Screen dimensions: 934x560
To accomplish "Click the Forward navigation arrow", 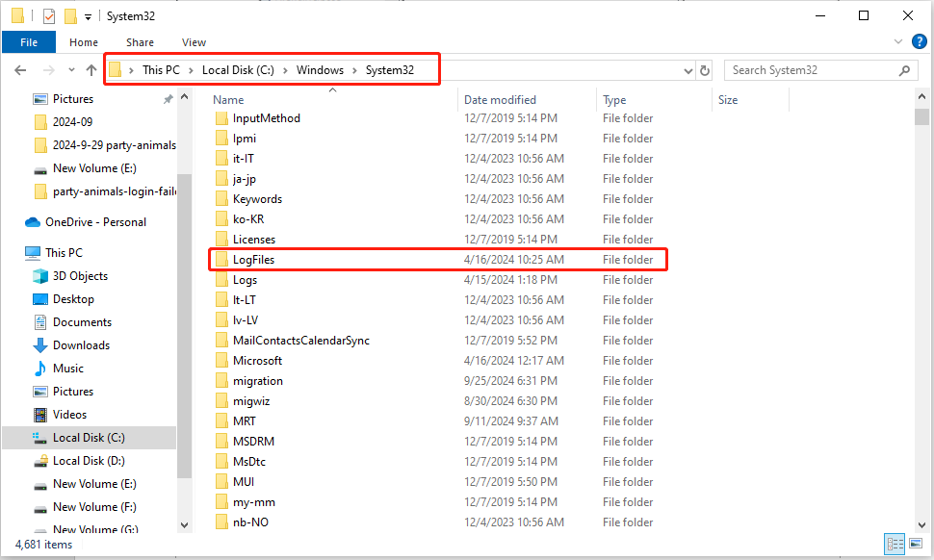I will point(49,70).
